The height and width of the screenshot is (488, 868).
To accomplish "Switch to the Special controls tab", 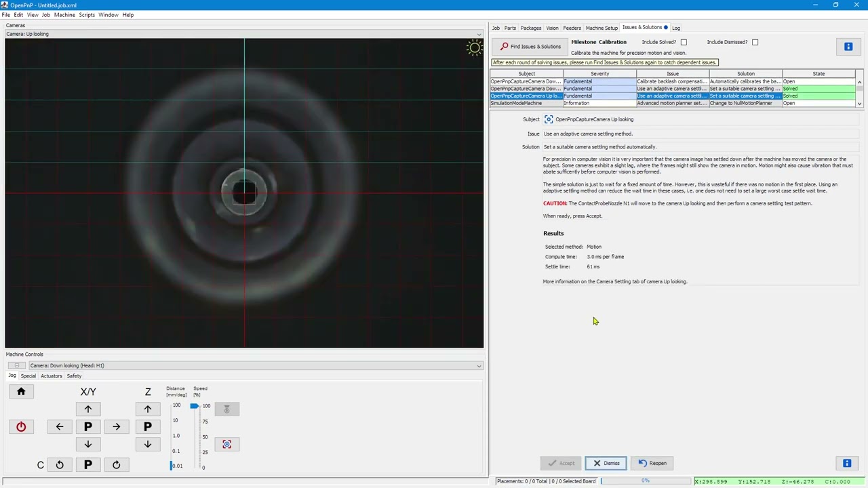I will (x=28, y=376).
